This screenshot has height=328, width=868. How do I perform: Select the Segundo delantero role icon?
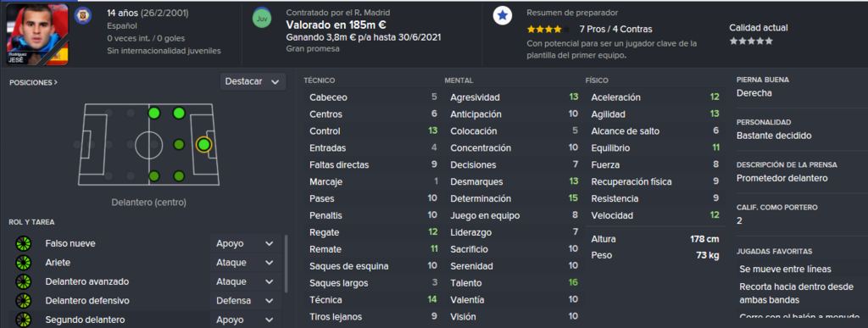tap(24, 320)
